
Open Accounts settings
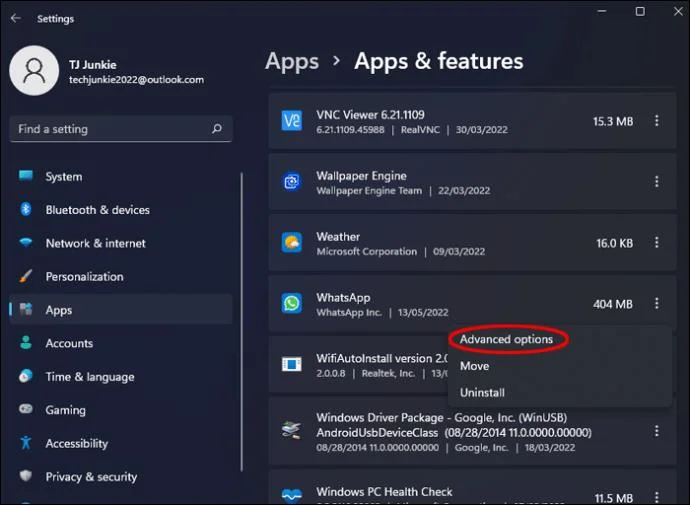point(121,343)
